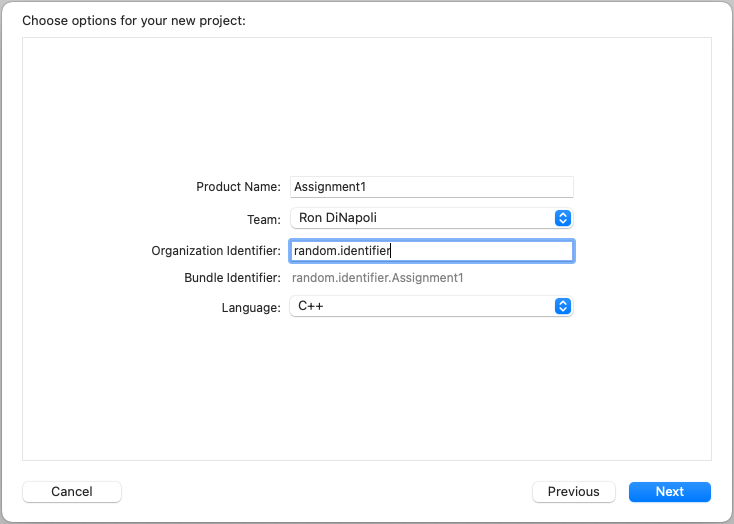Click the Bundle Identifier value text

pos(378,278)
